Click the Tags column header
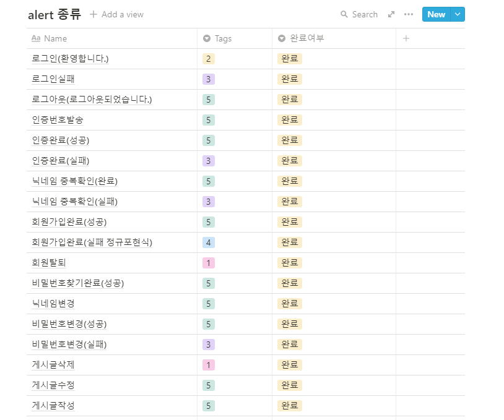Viewport: 504px width, 420px height. pyautogui.click(x=235, y=38)
